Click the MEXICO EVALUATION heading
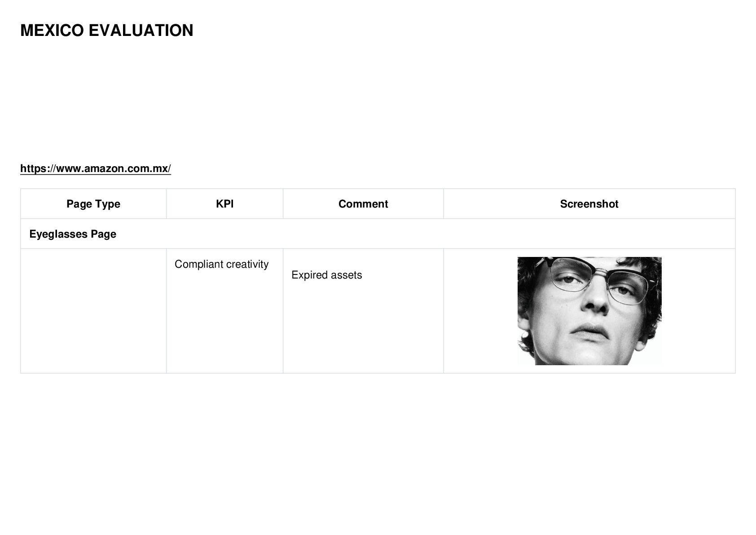 [107, 31]
